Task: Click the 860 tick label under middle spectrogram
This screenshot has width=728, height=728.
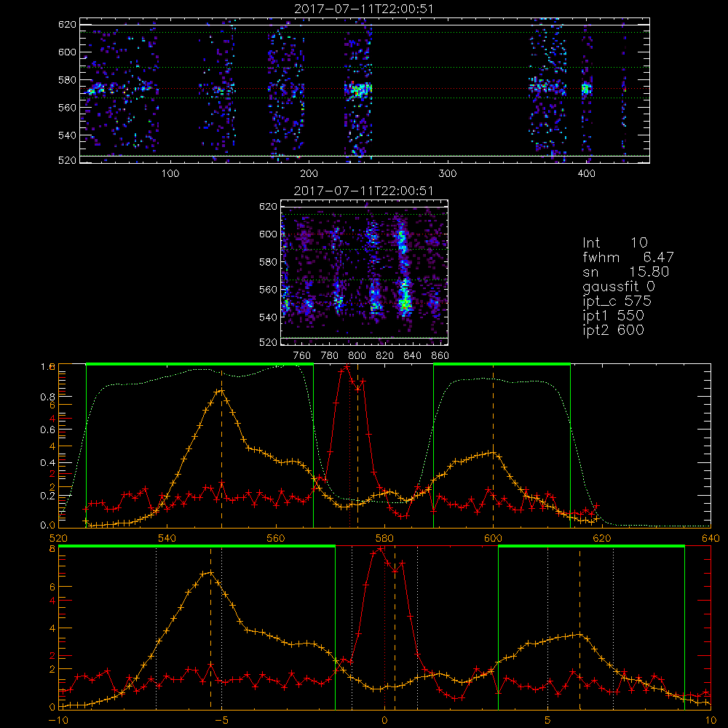Action: tap(440, 356)
